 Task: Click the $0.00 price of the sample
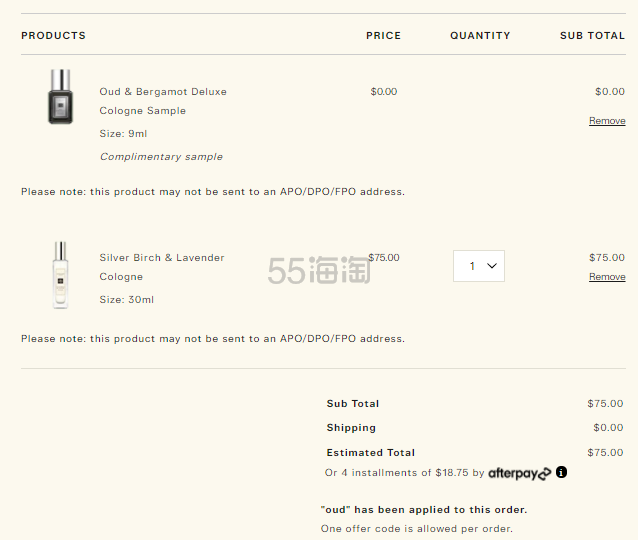click(384, 92)
